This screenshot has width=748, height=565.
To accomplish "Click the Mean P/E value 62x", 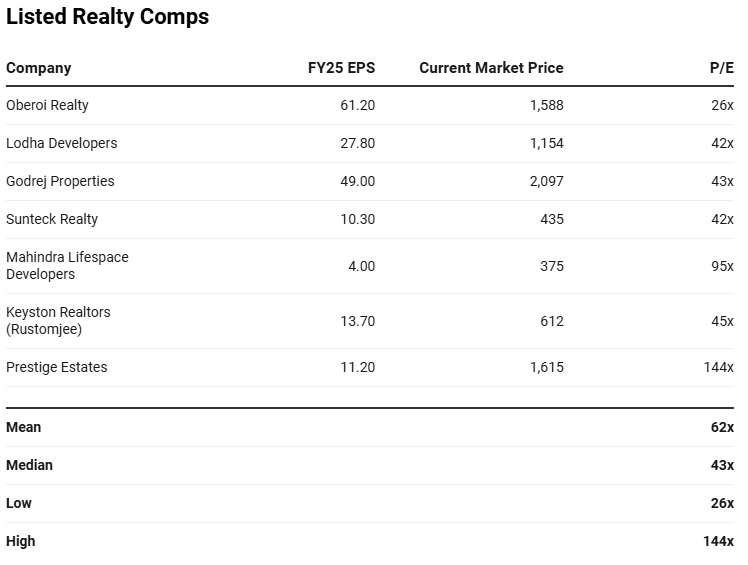I will [x=722, y=427].
